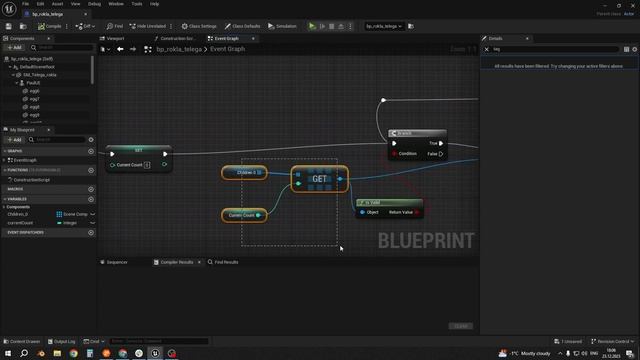The height and width of the screenshot is (360, 640).
Task: Toggle Hide Unrelated nodes
Action: coord(147,26)
